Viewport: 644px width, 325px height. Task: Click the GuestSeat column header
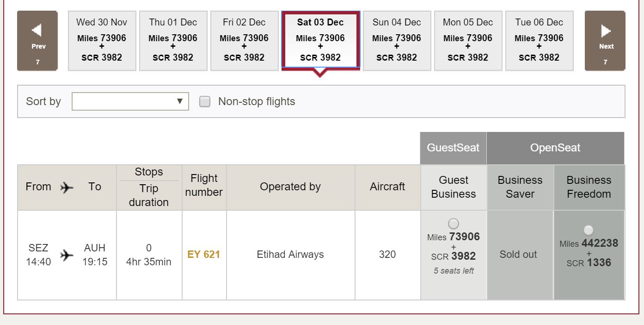coord(453,148)
